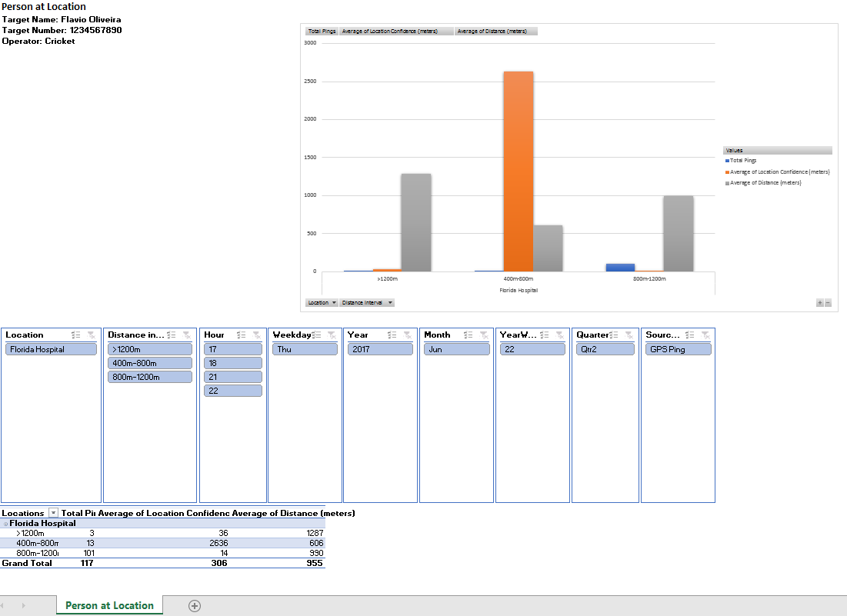Expand the entire chart field with plus button
Viewport: 847px width, 616px height.
tap(821, 303)
